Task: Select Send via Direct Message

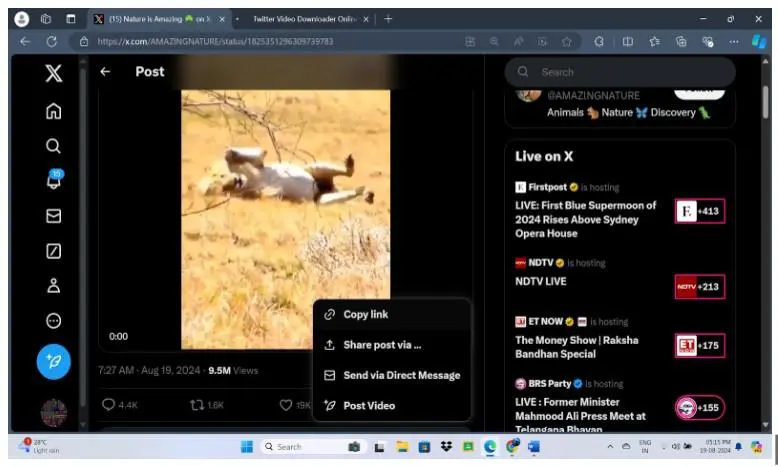Action: click(400, 375)
